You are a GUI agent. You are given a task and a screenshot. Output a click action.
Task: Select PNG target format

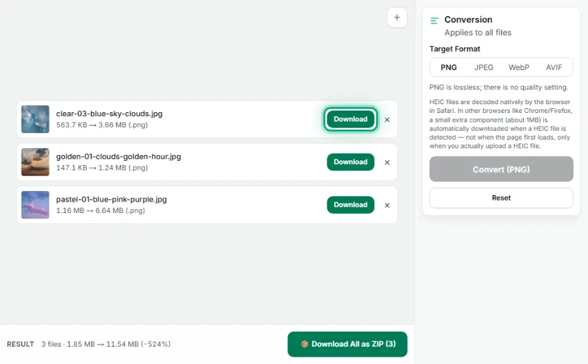pyautogui.click(x=448, y=67)
